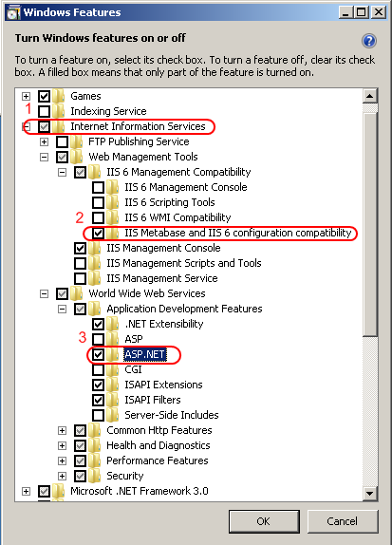Select the ASP.NET tree item label
Viewport: 392px width, 545px height.
pyautogui.click(x=144, y=354)
